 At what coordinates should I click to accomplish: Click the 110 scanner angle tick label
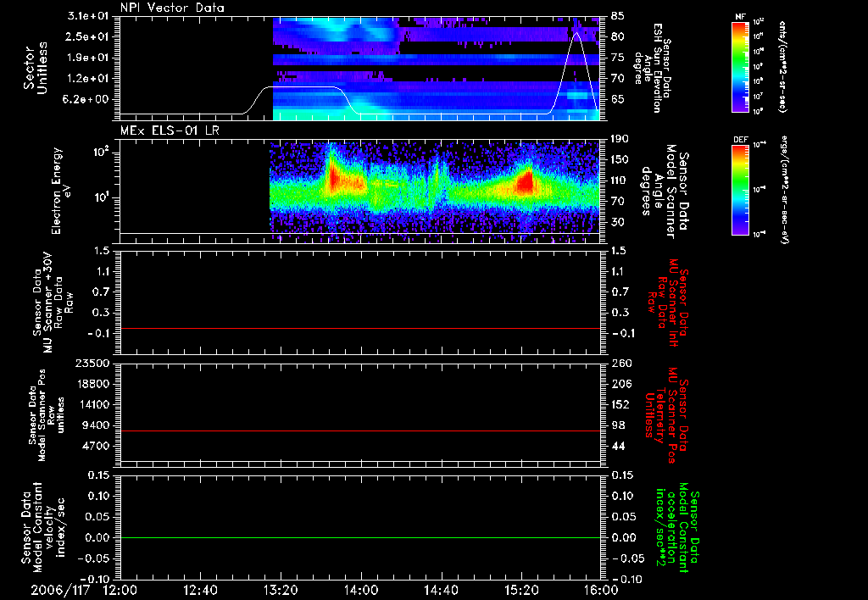click(620, 181)
